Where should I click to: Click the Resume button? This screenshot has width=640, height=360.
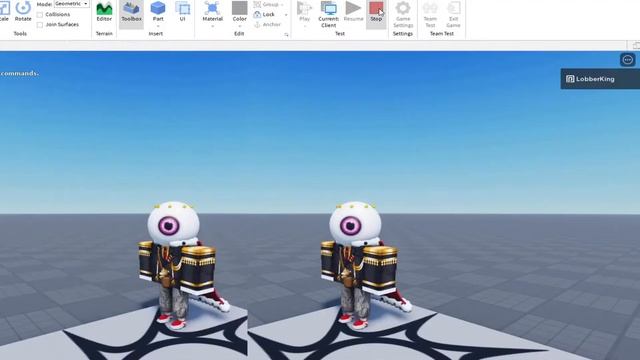(353, 11)
